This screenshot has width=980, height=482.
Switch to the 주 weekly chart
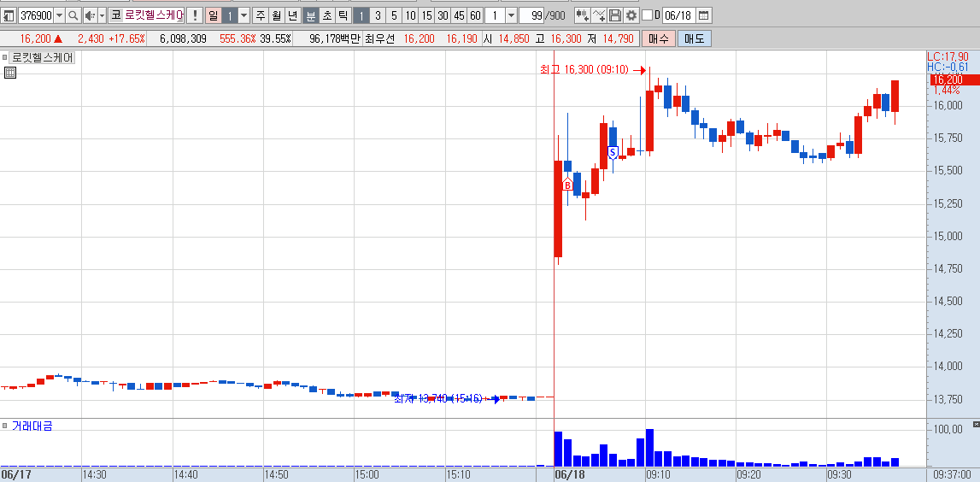[x=260, y=15]
